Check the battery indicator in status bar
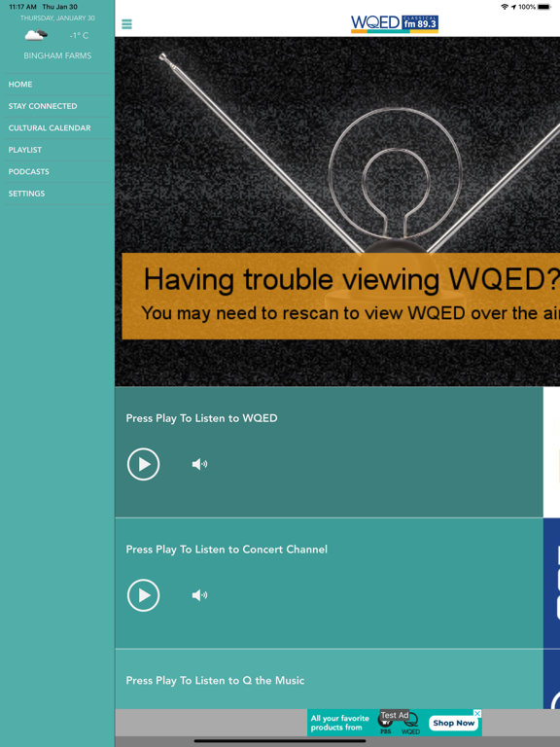Viewport: 560px width, 747px height. (544, 7)
